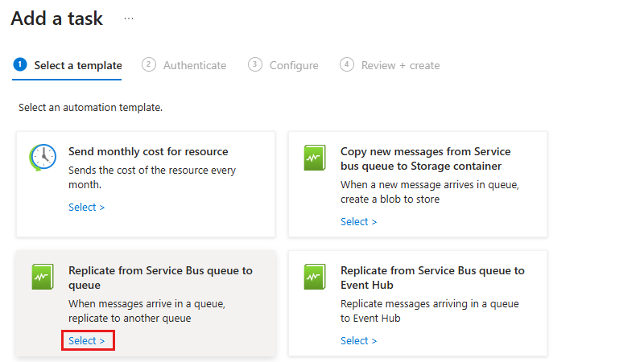Click the Add a task heading

tap(56, 19)
